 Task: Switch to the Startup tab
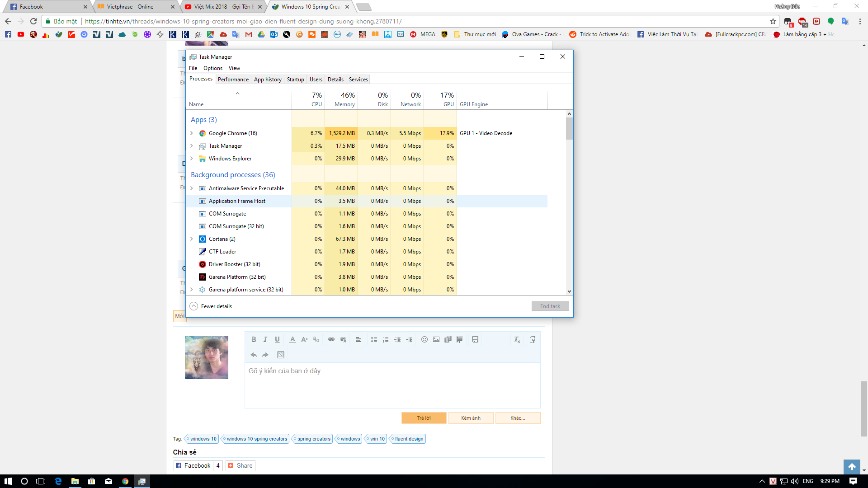point(296,80)
